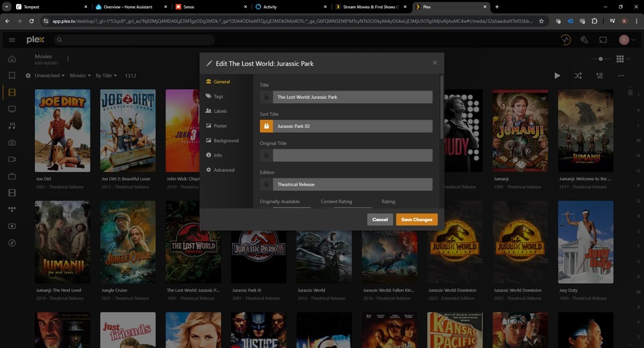
Task: Open the Plex hamburger sidebar menu
Action: tap(12, 39)
